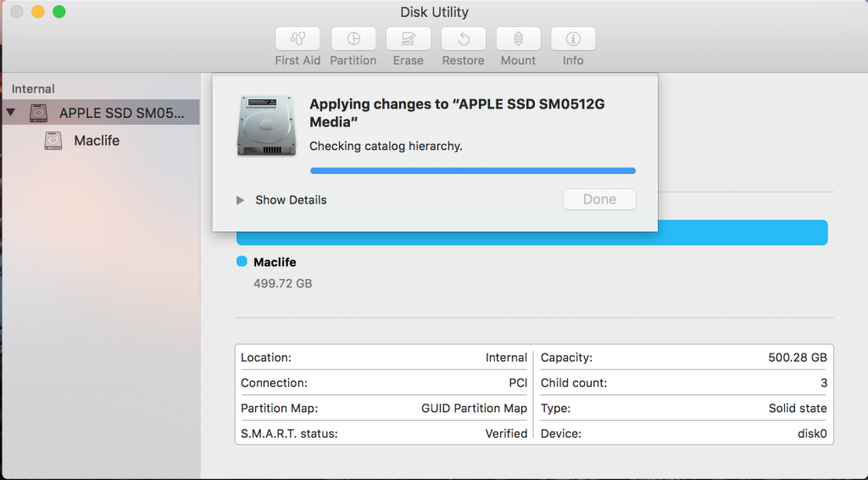Click the APPLE SSD drive icon in sidebar
This screenshot has height=480, width=868.
39,113
